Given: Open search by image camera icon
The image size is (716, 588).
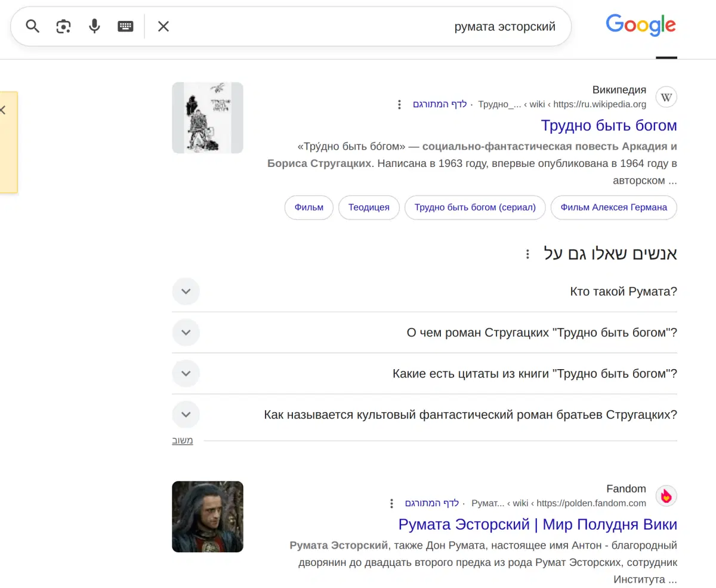Looking at the screenshot, I should [x=63, y=26].
